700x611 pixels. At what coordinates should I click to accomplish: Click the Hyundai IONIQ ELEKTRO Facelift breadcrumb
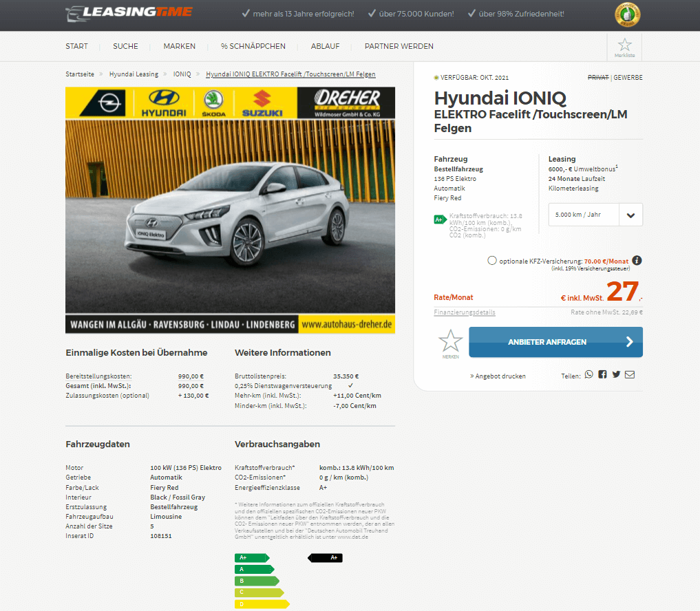click(290, 74)
